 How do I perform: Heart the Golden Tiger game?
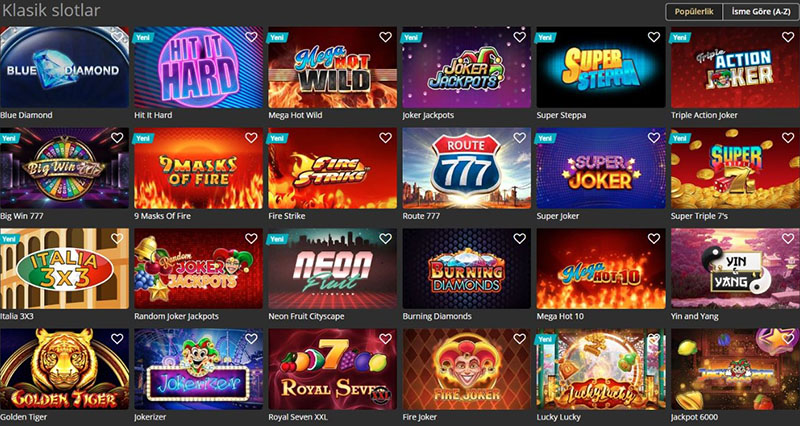[x=117, y=339]
